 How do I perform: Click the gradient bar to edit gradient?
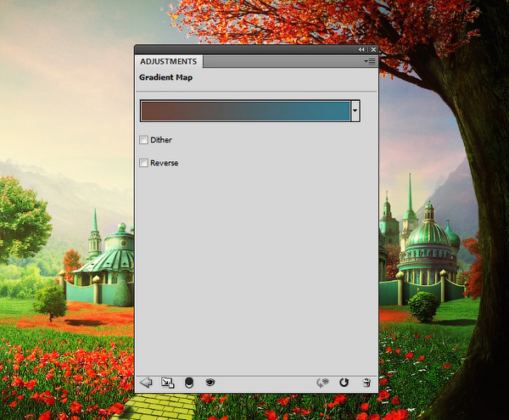tap(245, 111)
